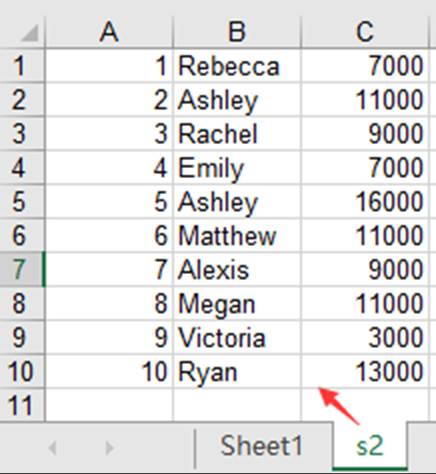Select column C header
436x474 pixels.
point(365,33)
